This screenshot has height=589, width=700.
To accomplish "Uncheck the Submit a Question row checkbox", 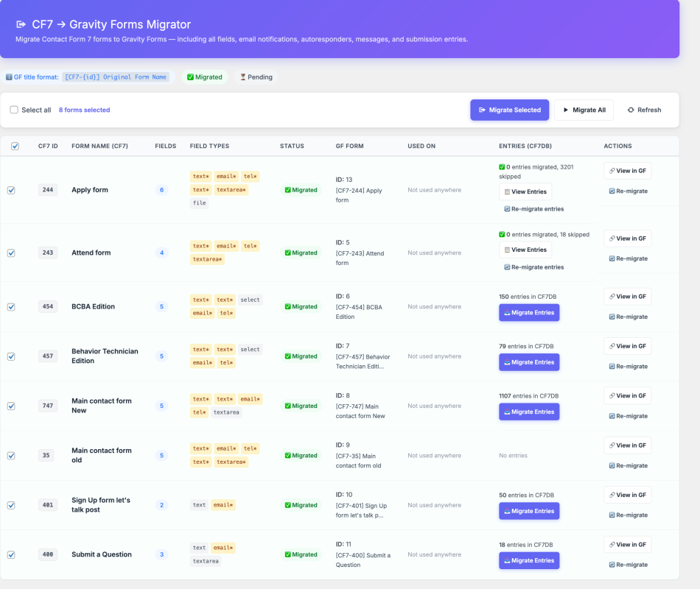I will tap(11, 554).
